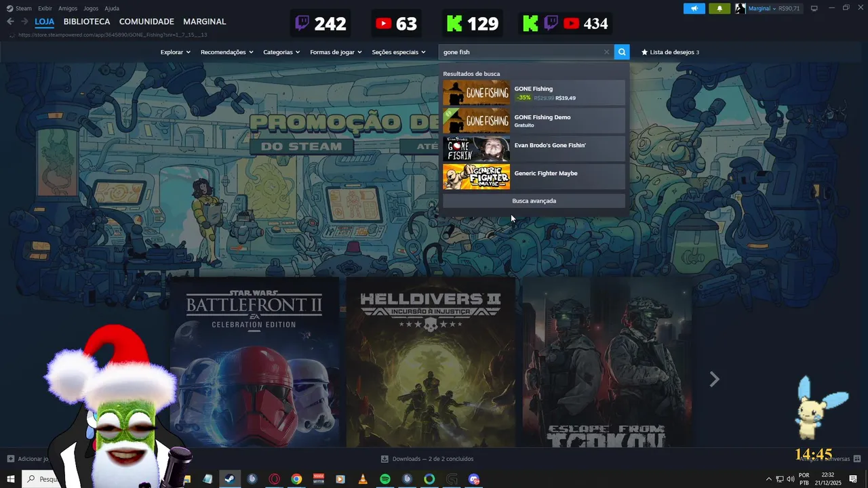Click the Windows taskbar search box
The image size is (868, 488).
tap(39, 479)
